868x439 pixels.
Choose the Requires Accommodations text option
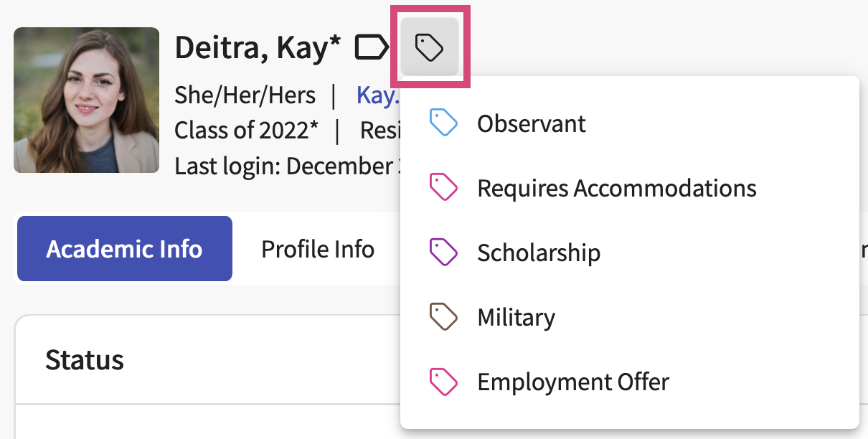point(617,188)
